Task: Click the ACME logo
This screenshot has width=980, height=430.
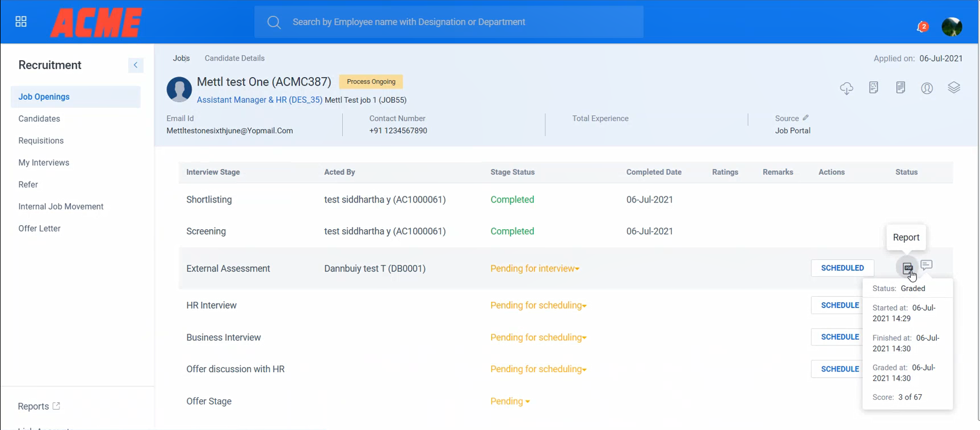Action: tap(96, 23)
